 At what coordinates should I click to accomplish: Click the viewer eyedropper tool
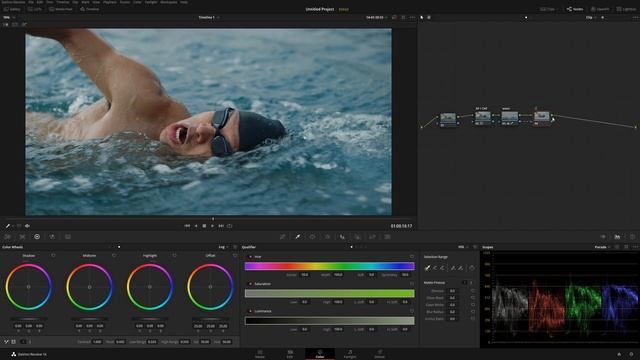[x=7, y=226]
